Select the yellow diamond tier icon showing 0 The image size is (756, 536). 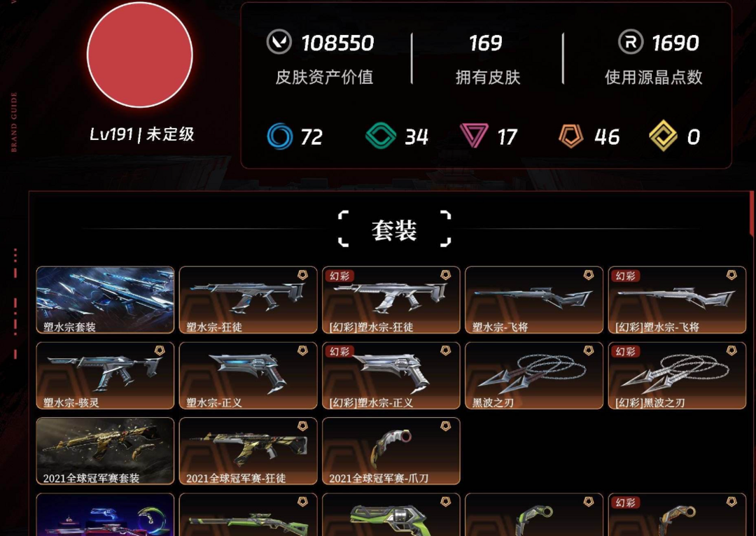[x=663, y=136]
